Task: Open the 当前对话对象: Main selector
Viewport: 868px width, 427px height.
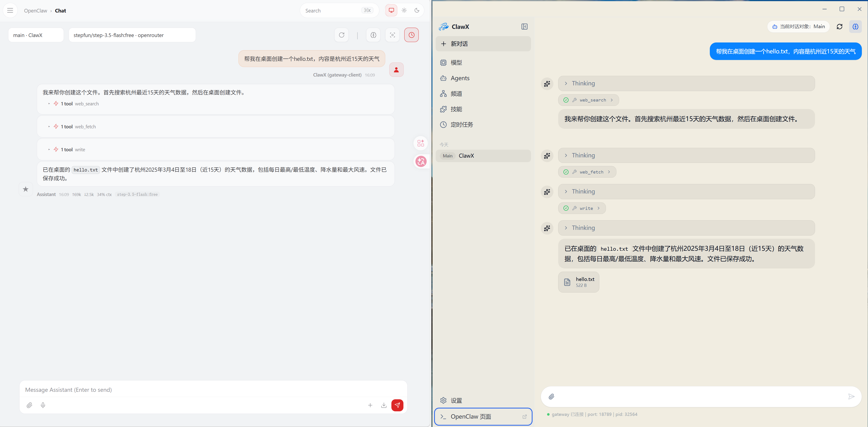Action: tap(798, 27)
